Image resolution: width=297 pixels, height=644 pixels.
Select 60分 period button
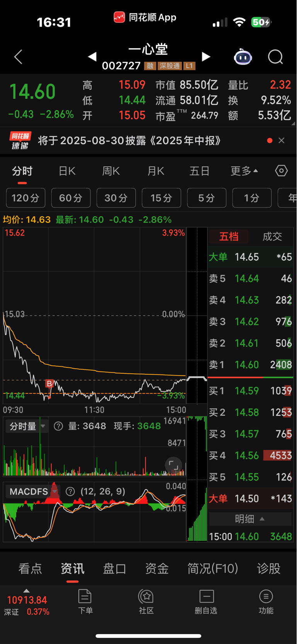(x=71, y=198)
